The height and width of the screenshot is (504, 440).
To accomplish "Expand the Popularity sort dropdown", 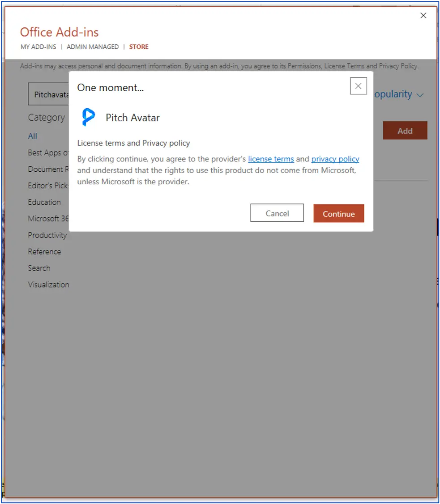I will 398,94.
